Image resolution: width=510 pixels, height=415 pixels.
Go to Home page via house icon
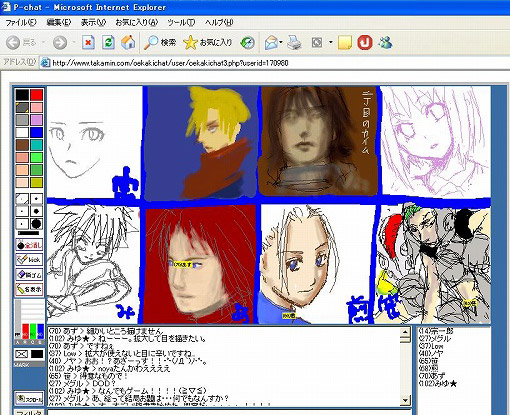coord(128,43)
